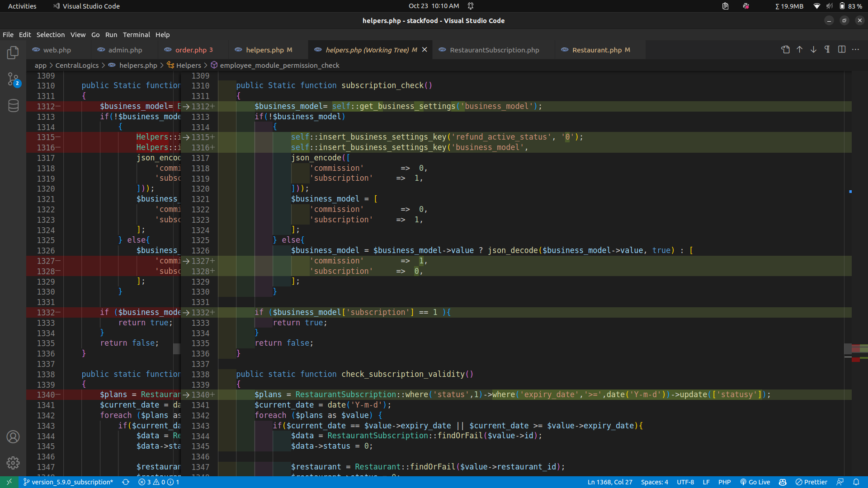Open the Explorer view in activity bar
Screen dimensions: 868x488
[13, 53]
